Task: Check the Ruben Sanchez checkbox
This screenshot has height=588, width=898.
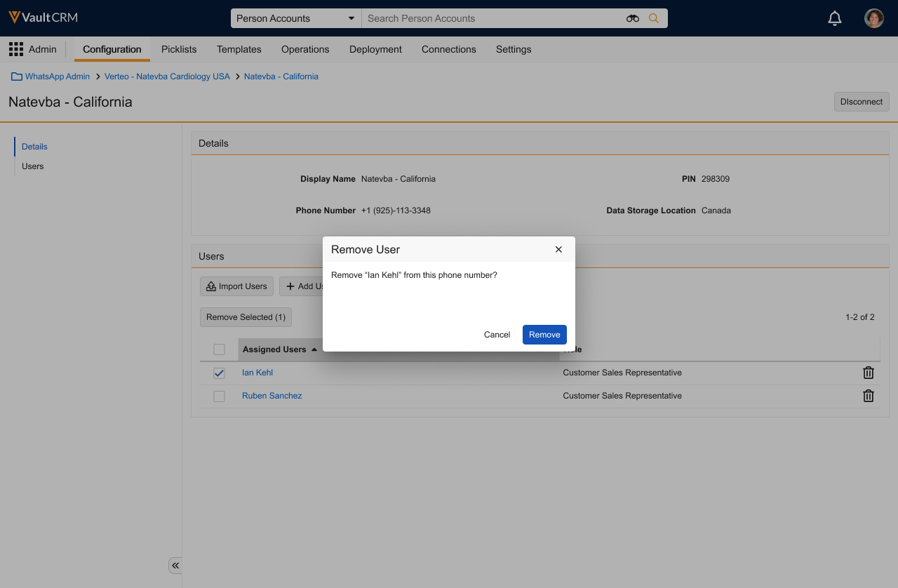Action: [220, 396]
